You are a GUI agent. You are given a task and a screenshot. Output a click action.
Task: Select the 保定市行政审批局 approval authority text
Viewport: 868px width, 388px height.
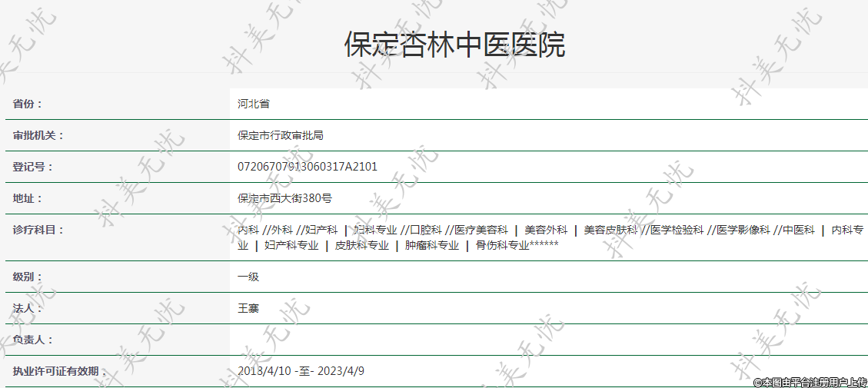coord(281,135)
